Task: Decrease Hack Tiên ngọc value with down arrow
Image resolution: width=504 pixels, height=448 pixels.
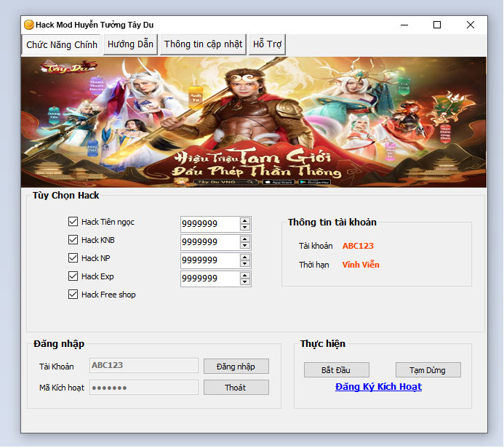Action: tap(245, 227)
